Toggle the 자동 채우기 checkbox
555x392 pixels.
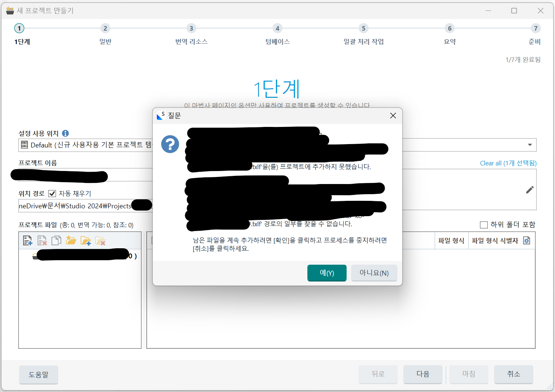pyautogui.click(x=52, y=193)
